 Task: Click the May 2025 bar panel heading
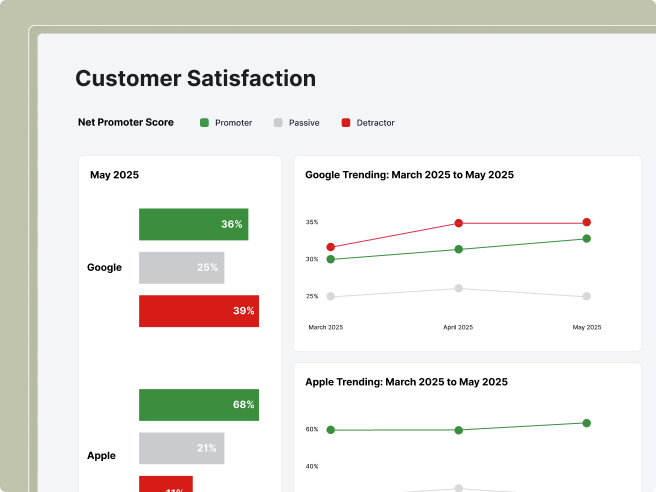(114, 175)
